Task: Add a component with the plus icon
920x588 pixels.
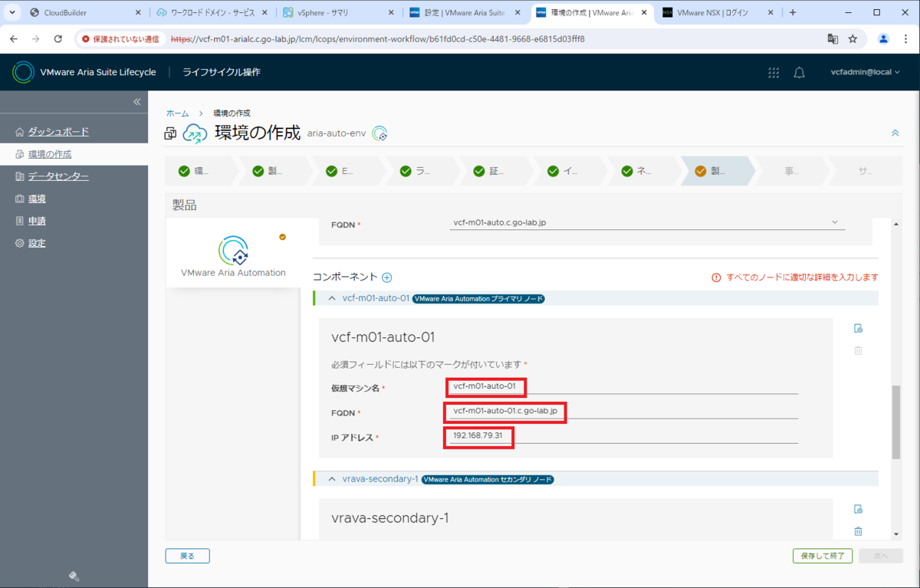Action: (387, 278)
